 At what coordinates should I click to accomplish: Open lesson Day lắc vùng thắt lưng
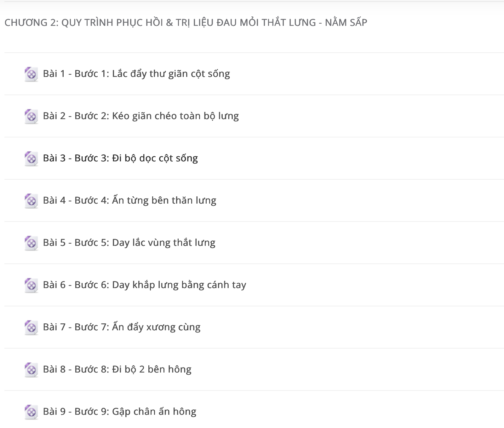pyautogui.click(x=129, y=243)
